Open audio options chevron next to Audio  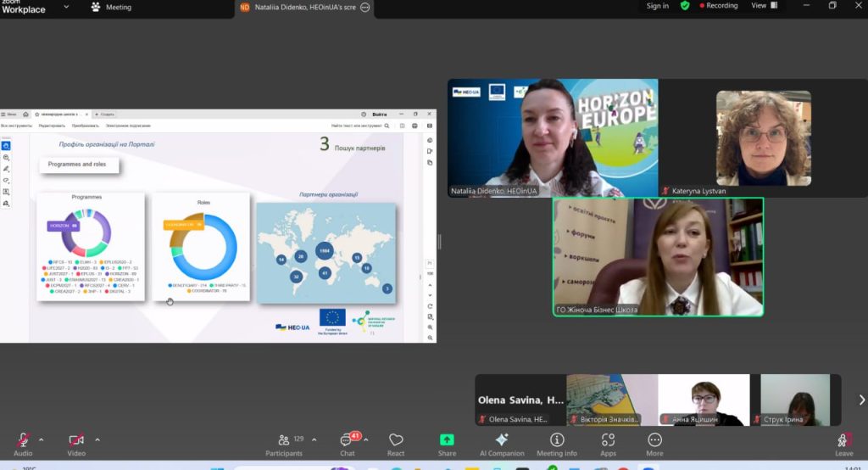41,440
